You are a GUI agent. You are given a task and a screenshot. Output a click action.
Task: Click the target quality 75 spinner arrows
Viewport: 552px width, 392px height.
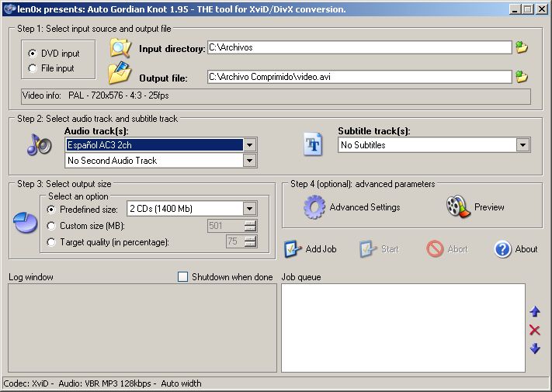coord(250,241)
